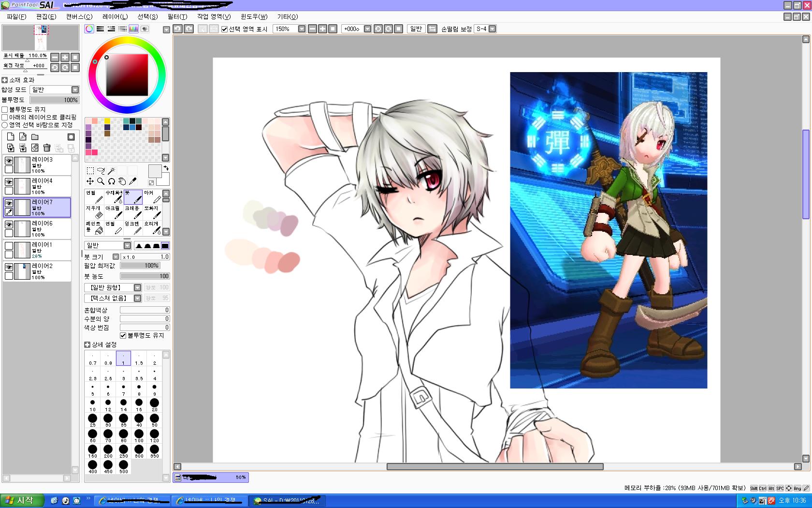Open the 캔버스(C) menu
Viewport: 812px width, 508px height.
pos(79,16)
